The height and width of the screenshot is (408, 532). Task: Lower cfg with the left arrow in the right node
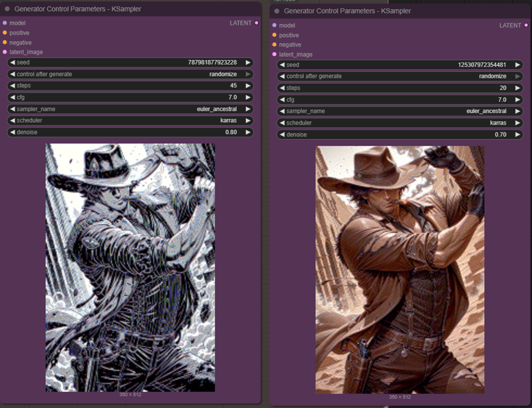coord(282,100)
